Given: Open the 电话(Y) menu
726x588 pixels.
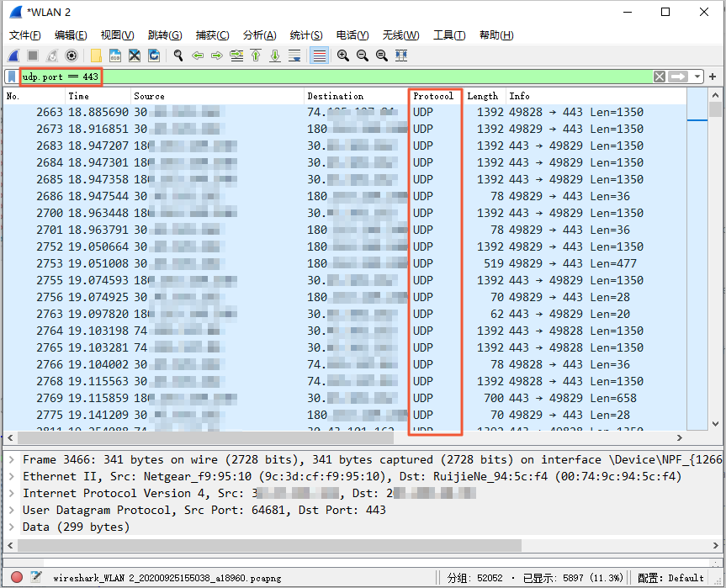Looking at the screenshot, I should coord(352,35).
